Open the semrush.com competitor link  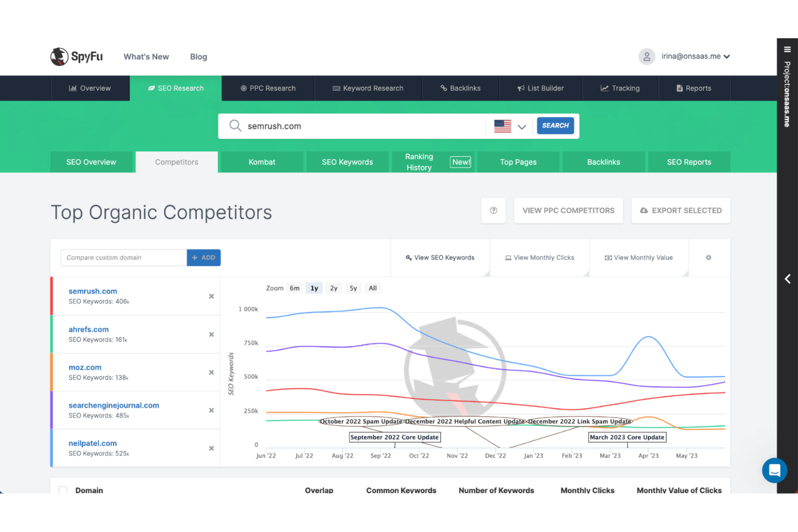(92, 291)
